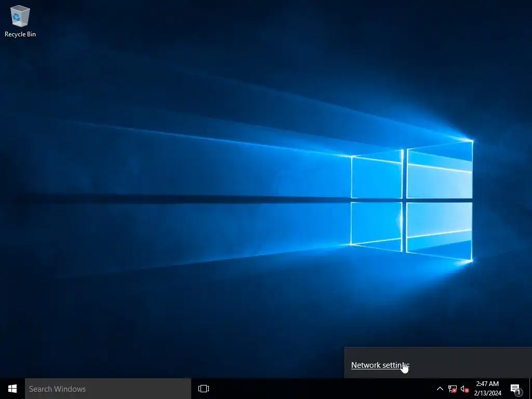Open the Windows Start menu
The image size is (532, 399).
[x=12, y=389]
